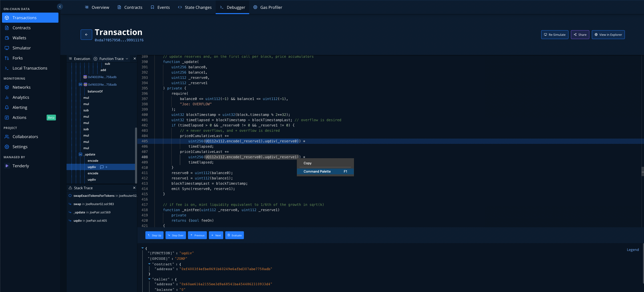Add comment on the selected uqdiv trace row
Image resolution: width=644 pixels, height=292 pixels.
click(102, 167)
